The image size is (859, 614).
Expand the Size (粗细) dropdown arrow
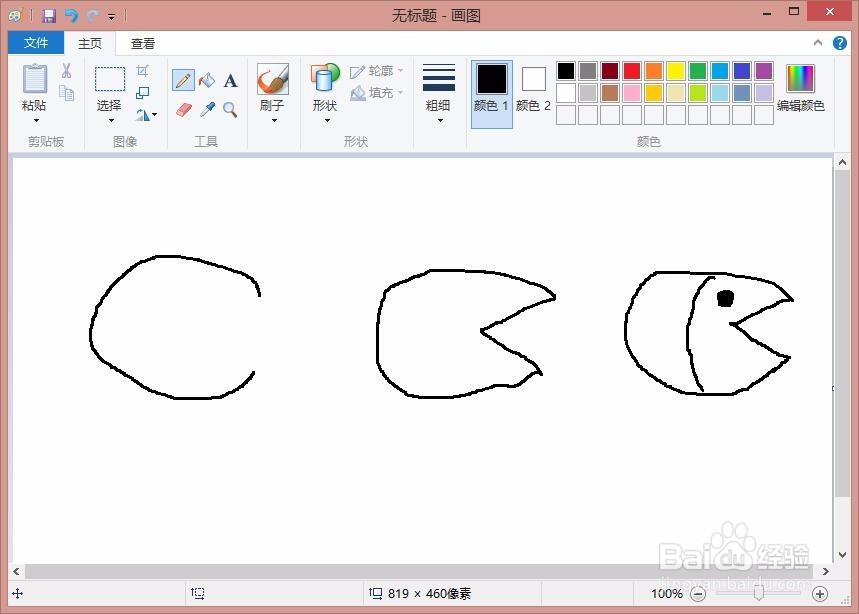click(x=440, y=120)
